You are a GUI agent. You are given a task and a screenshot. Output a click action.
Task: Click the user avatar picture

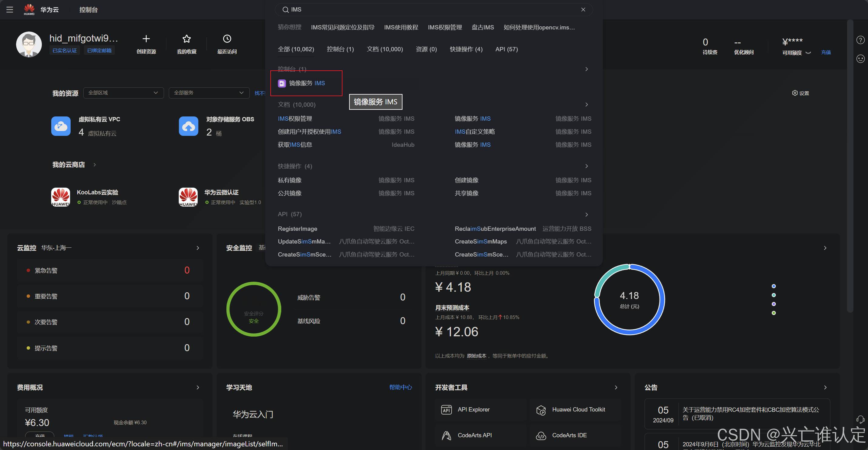(29, 45)
